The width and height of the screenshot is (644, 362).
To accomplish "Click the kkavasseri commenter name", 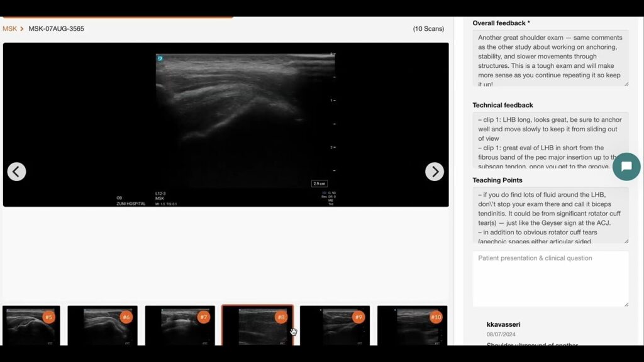I will pos(504,324).
